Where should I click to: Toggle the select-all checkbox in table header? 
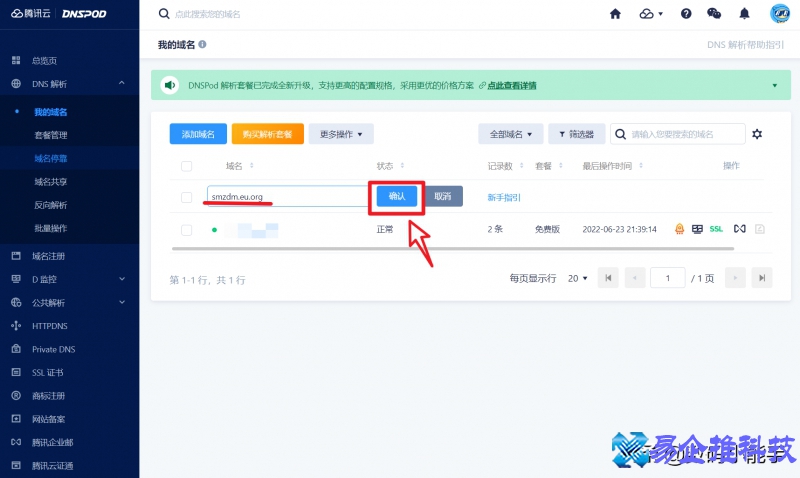(187, 166)
